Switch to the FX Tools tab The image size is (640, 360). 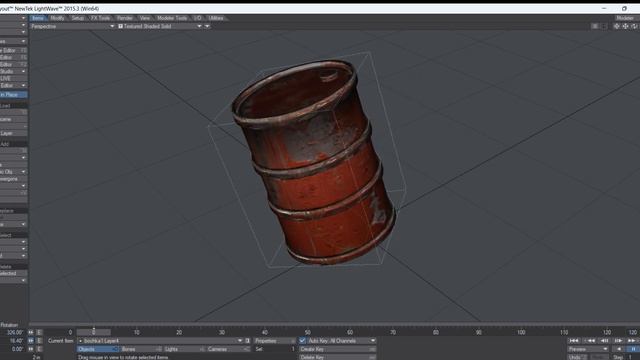tap(100, 18)
